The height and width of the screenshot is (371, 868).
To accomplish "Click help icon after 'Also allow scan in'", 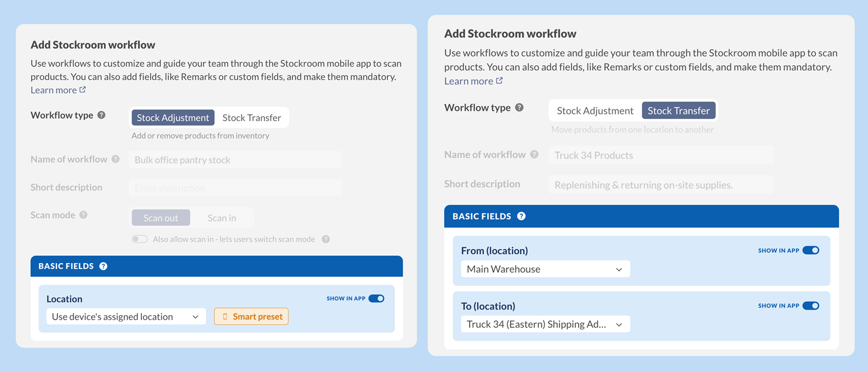I will [326, 239].
